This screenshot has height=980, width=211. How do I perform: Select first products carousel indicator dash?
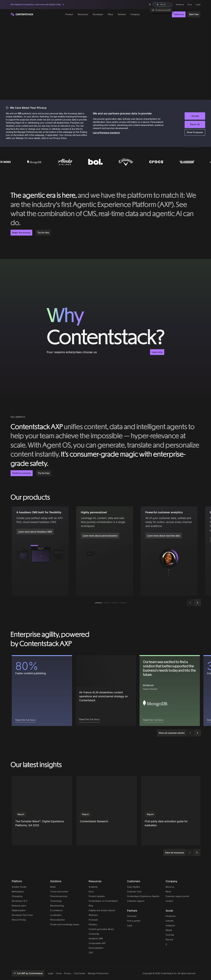click(98, 603)
